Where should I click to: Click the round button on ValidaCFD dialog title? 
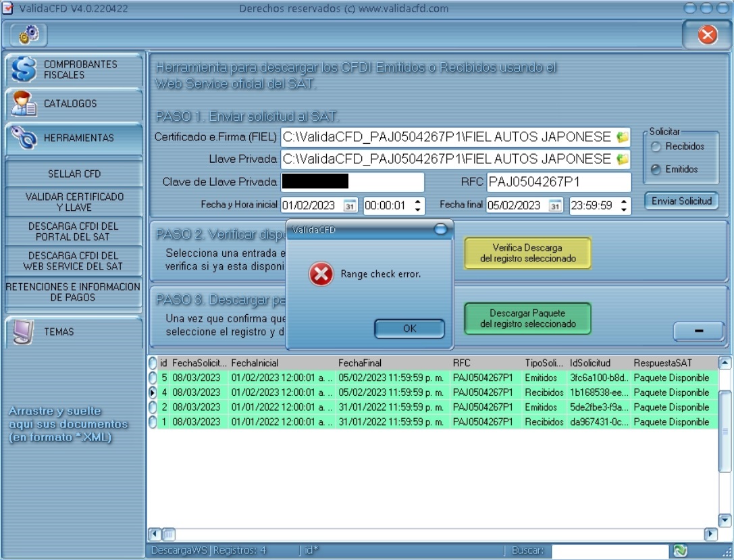tap(440, 230)
